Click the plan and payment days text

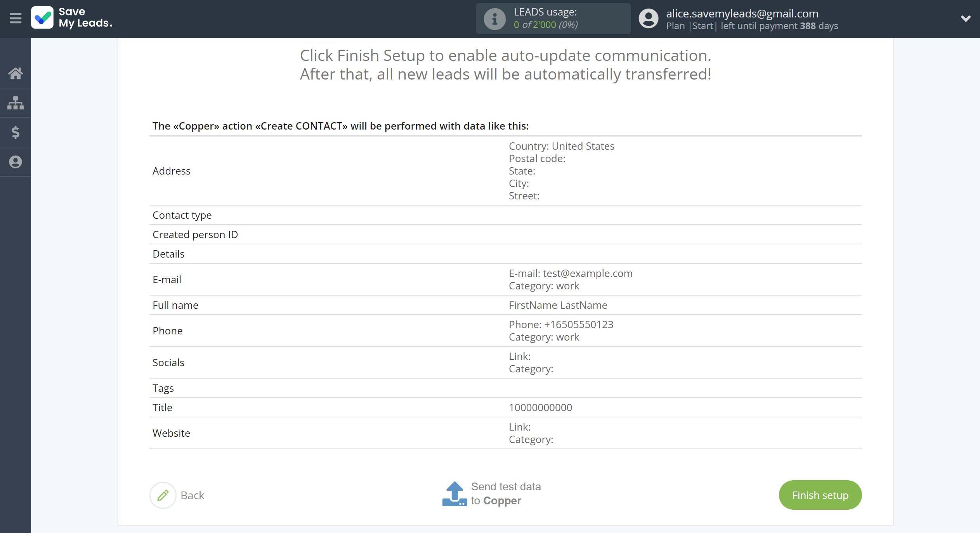pos(752,26)
